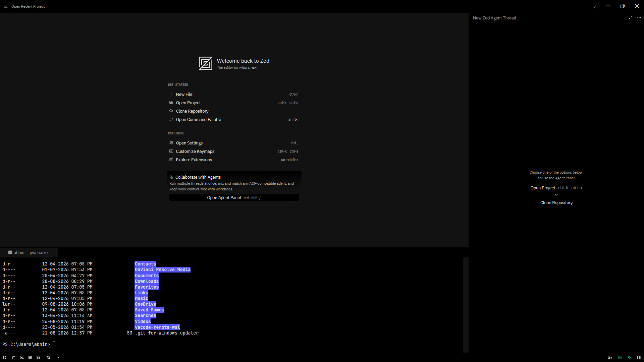This screenshot has width=644, height=362.
Task: Click the Zed logo on welcome page
Action: (x=205, y=63)
